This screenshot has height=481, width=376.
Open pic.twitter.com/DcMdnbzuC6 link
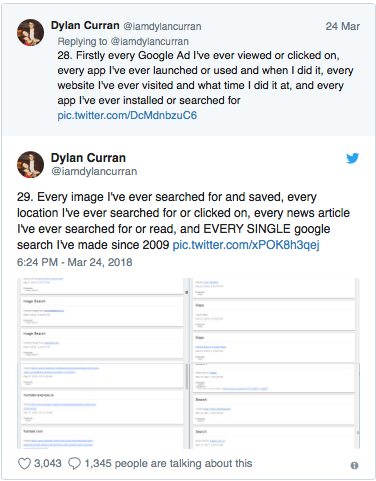127,115
